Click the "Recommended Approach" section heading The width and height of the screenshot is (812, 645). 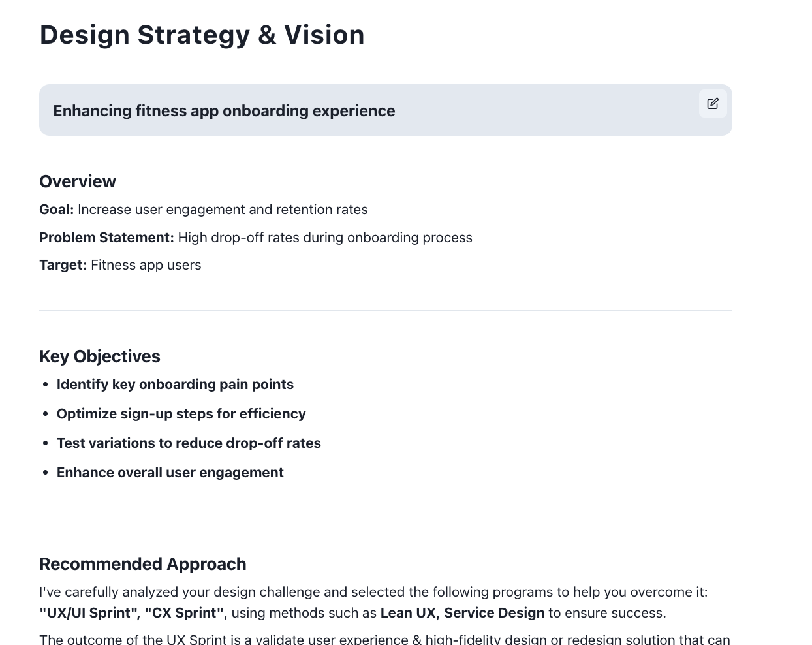click(x=143, y=564)
